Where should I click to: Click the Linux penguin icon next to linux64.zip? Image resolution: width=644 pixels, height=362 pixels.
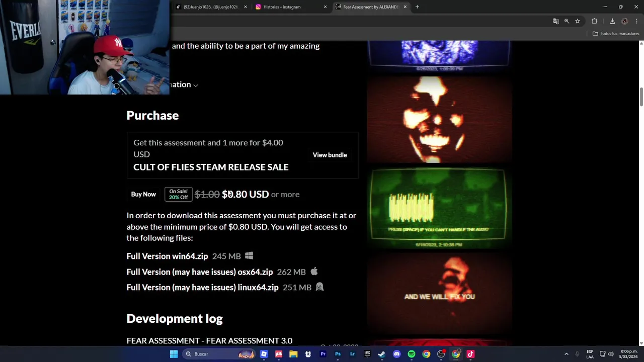pyautogui.click(x=319, y=287)
